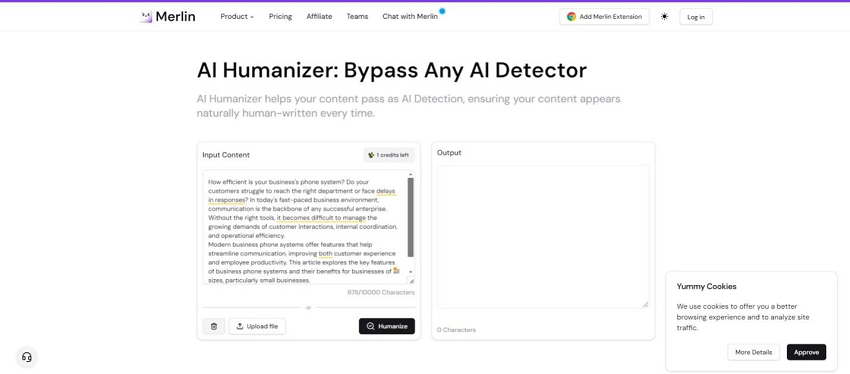Open Chat with Merlin
This screenshot has width=850, height=374.
410,16
